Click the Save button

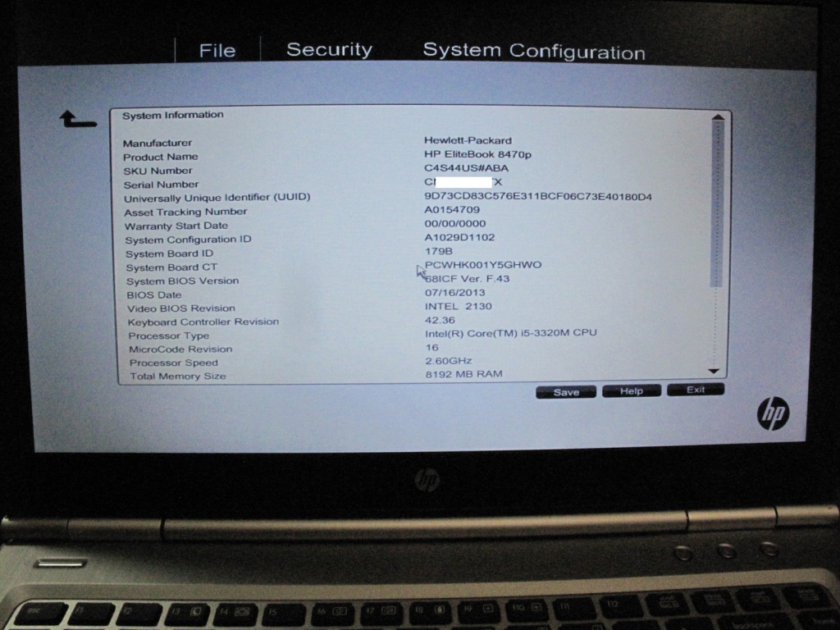[566, 392]
